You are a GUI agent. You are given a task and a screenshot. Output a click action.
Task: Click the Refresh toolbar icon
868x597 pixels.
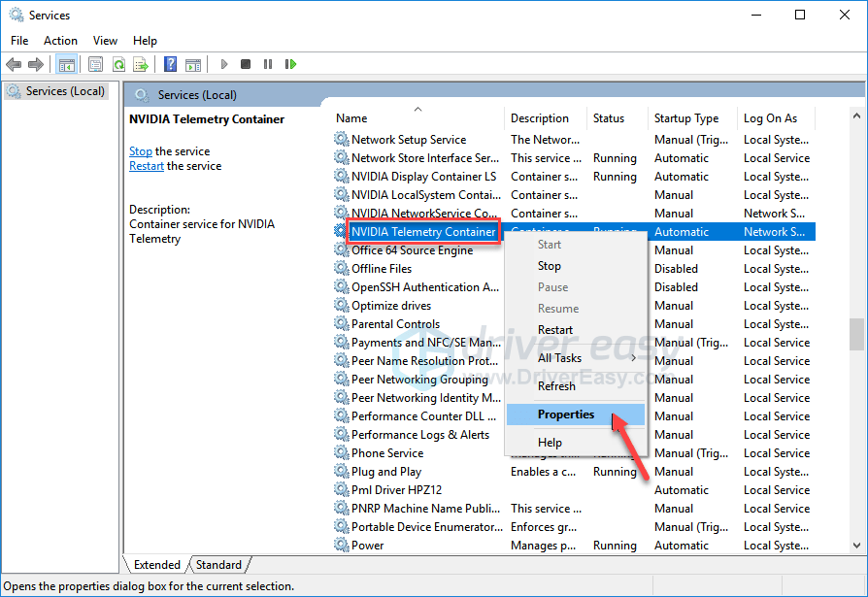pos(117,64)
